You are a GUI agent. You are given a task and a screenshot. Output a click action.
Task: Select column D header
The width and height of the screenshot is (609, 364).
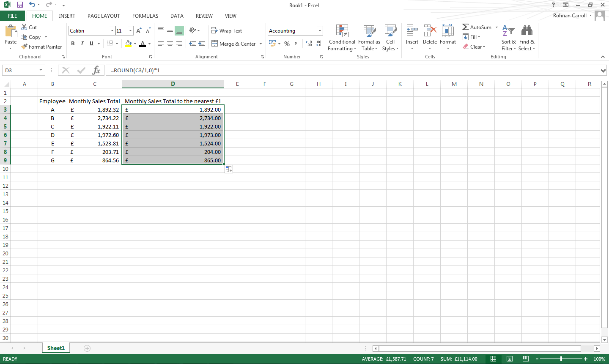pyautogui.click(x=173, y=84)
